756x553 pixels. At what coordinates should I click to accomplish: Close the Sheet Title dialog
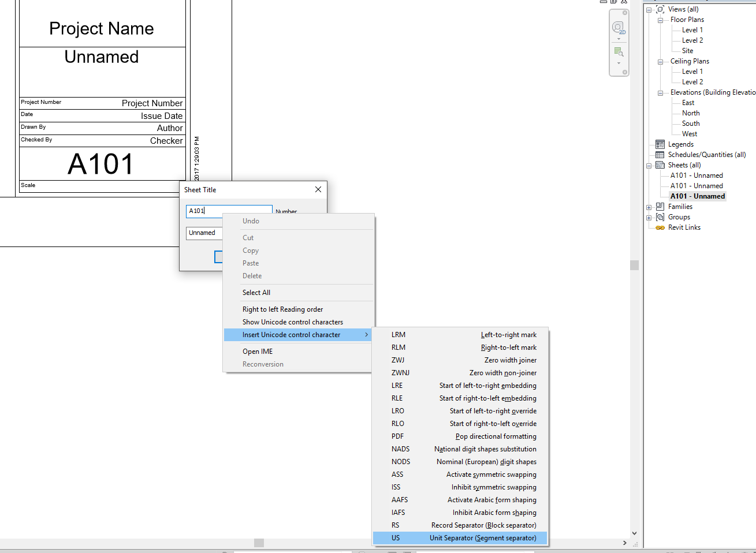318,189
